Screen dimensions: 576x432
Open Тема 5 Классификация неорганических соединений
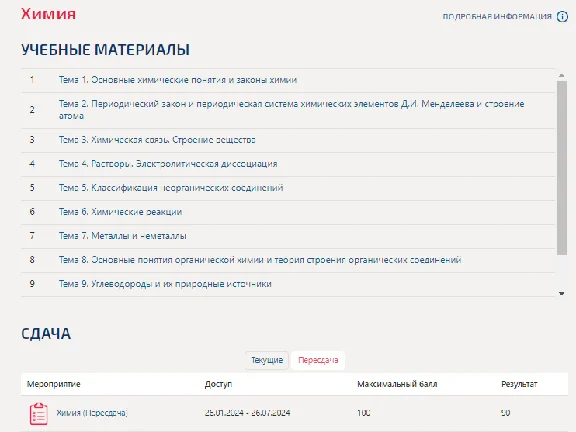(171, 188)
